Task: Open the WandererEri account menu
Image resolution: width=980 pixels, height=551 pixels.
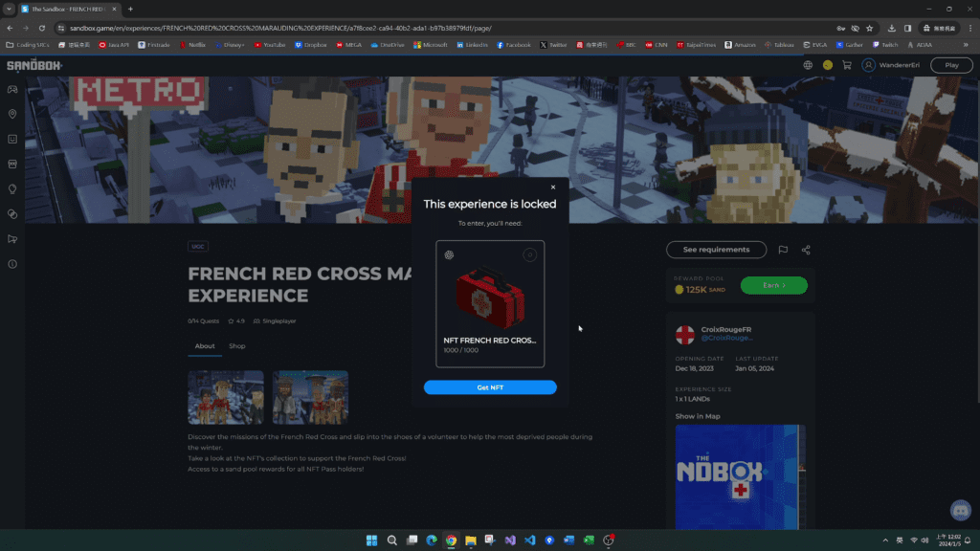Action: pos(891,65)
